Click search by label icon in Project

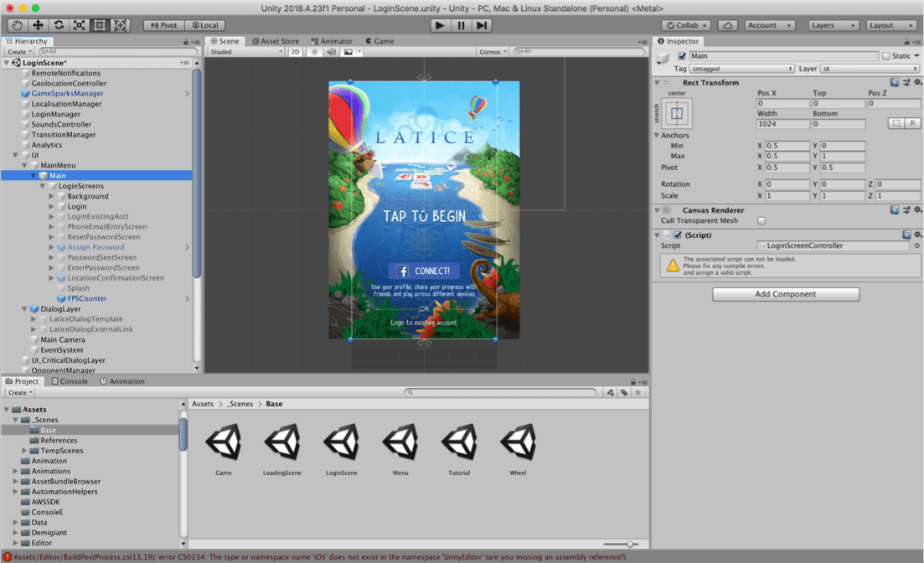point(624,393)
